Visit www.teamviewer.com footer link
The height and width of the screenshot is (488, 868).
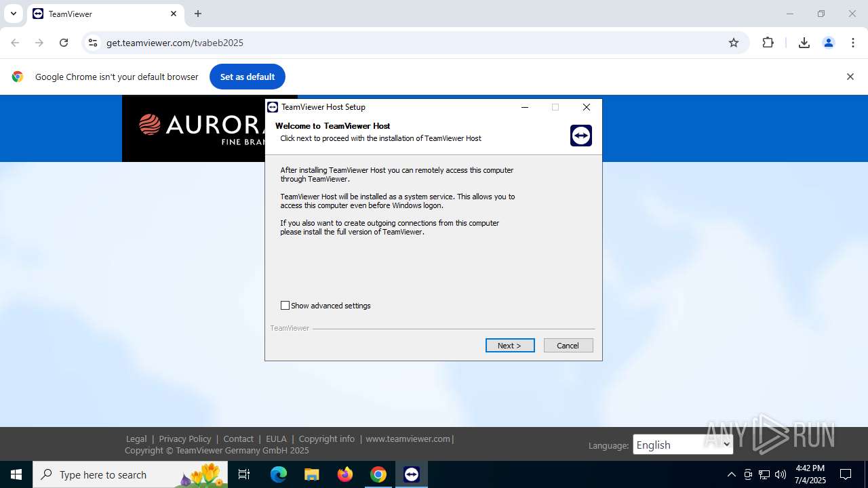tap(408, 439)
